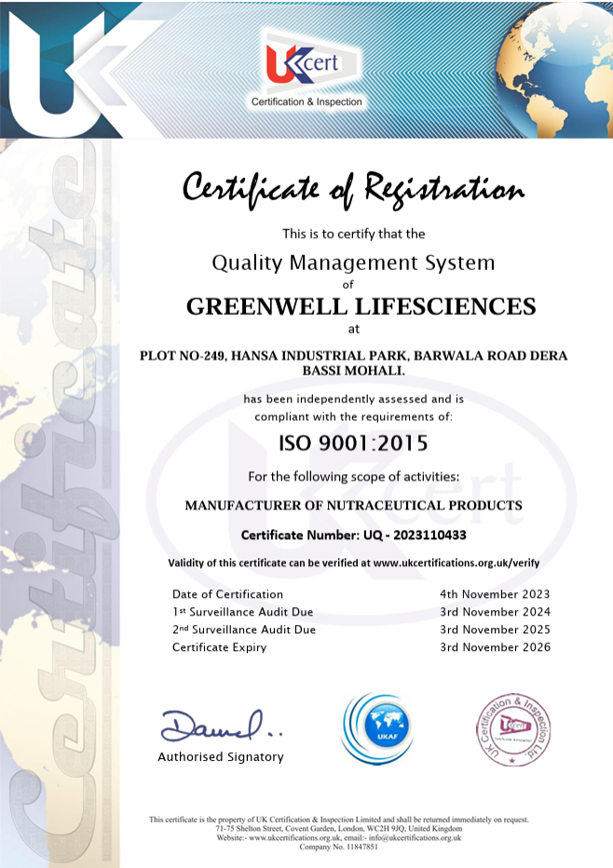The image size is (613, 868).
Task: Click the '71-75 Shelton Street' address line
Action: [338, 829]
